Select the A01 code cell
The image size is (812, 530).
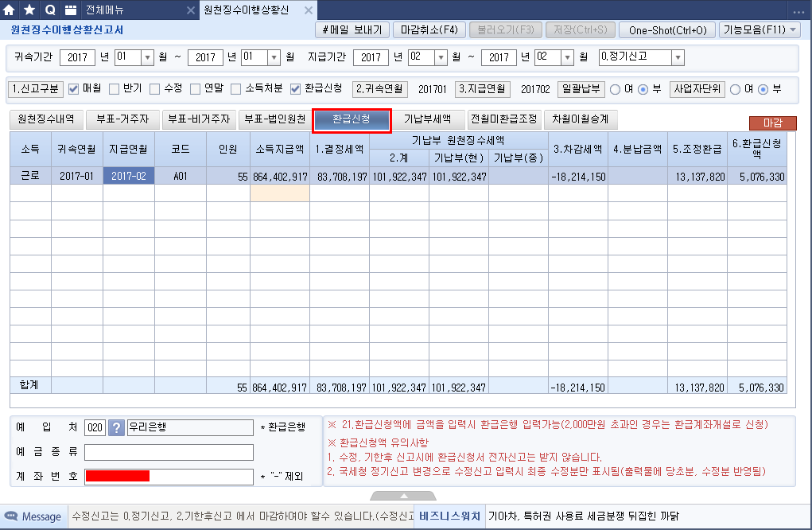coord(181,176)
